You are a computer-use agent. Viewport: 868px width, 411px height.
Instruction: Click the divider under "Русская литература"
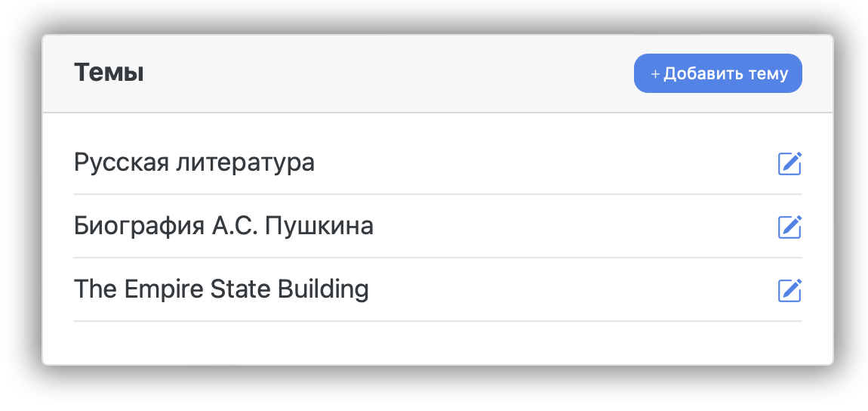[x=438, y=194]
